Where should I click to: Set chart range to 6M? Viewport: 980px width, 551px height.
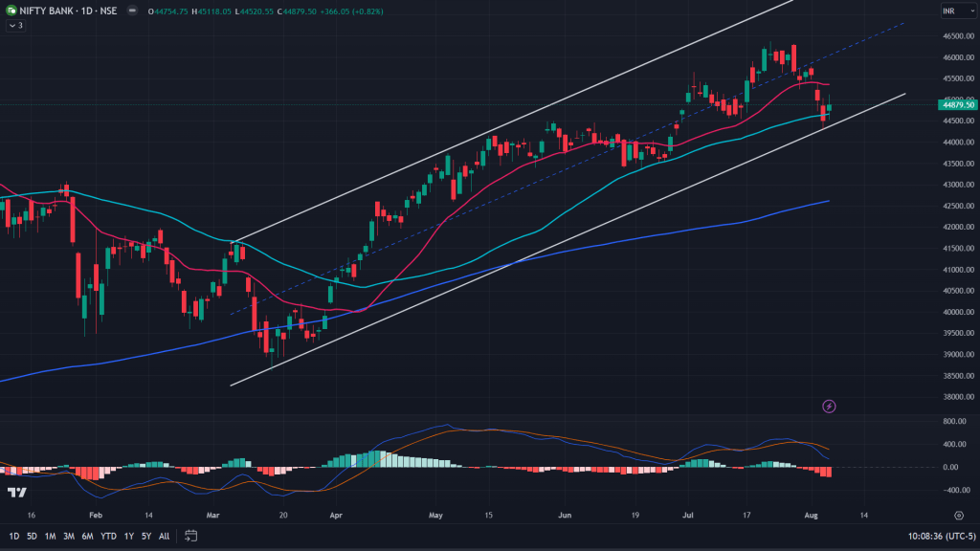(87, 536)
